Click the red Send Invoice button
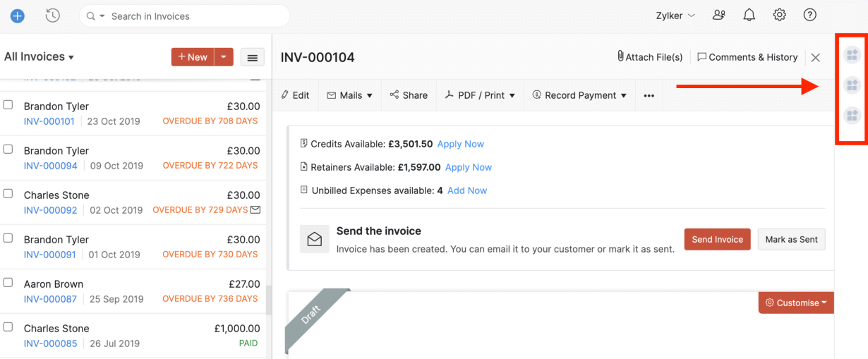This screenshot has width=868, height=359. (717, 239)
